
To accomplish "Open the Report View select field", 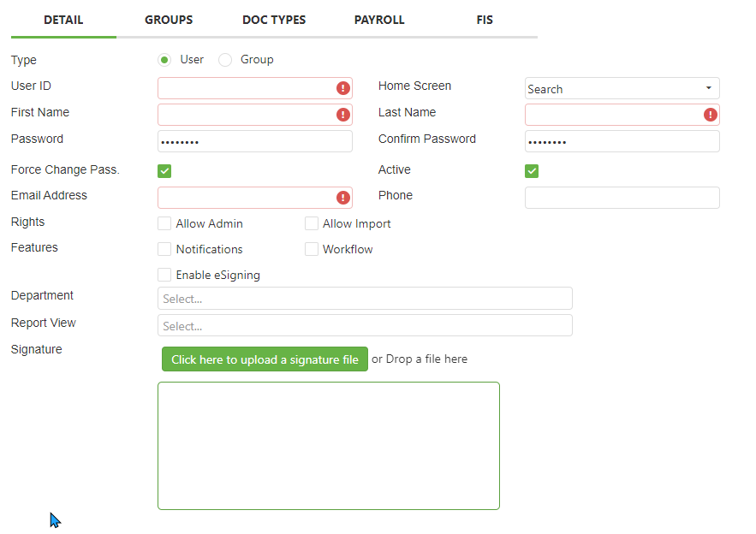I will 365,326.
